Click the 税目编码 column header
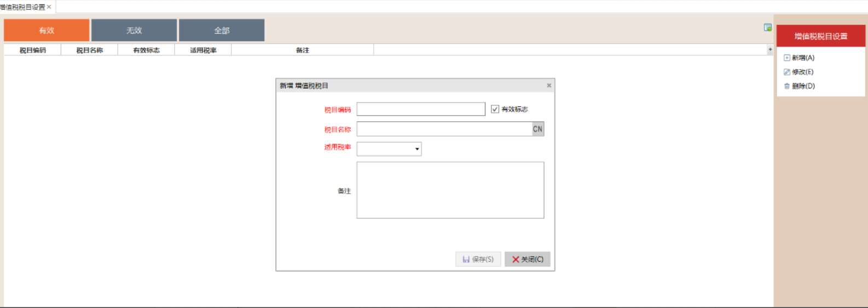The width and height of the screenshot is (868, 308). [x=33, y=50]
